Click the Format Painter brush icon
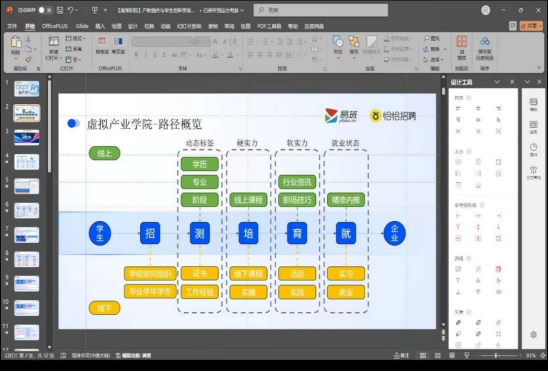The height and width of the screenshot is (372, 548). [28, 59]
